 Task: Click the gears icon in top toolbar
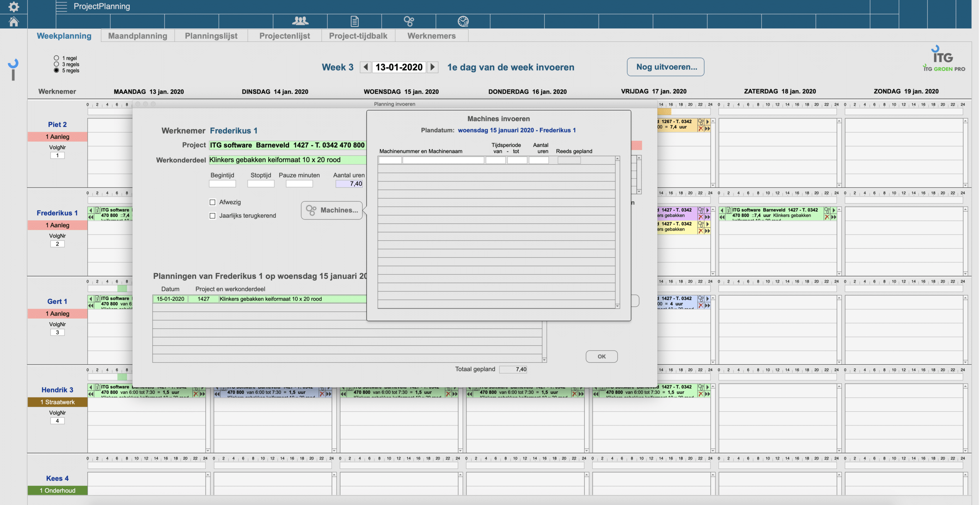(x=409, y=21)
